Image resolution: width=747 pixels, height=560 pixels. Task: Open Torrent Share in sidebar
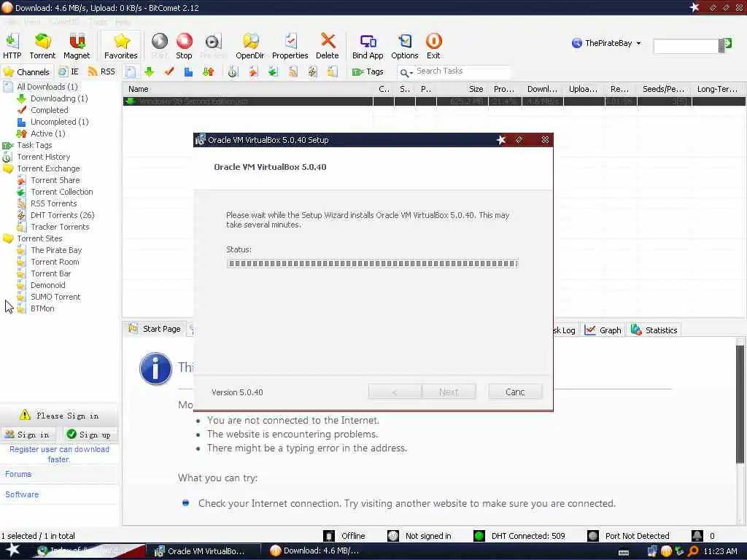55,180
